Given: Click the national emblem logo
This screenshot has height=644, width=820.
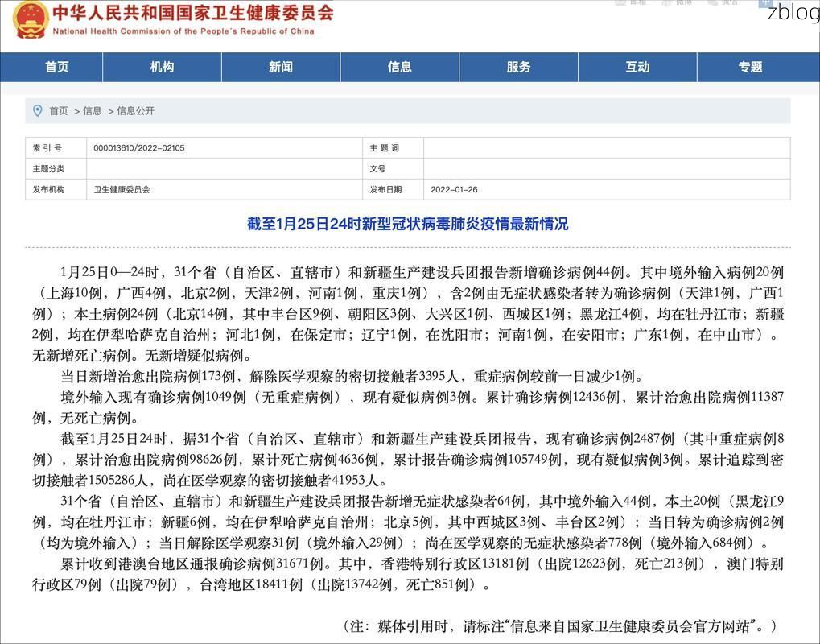Looking at the screenshot, I should tap(29, 22).
